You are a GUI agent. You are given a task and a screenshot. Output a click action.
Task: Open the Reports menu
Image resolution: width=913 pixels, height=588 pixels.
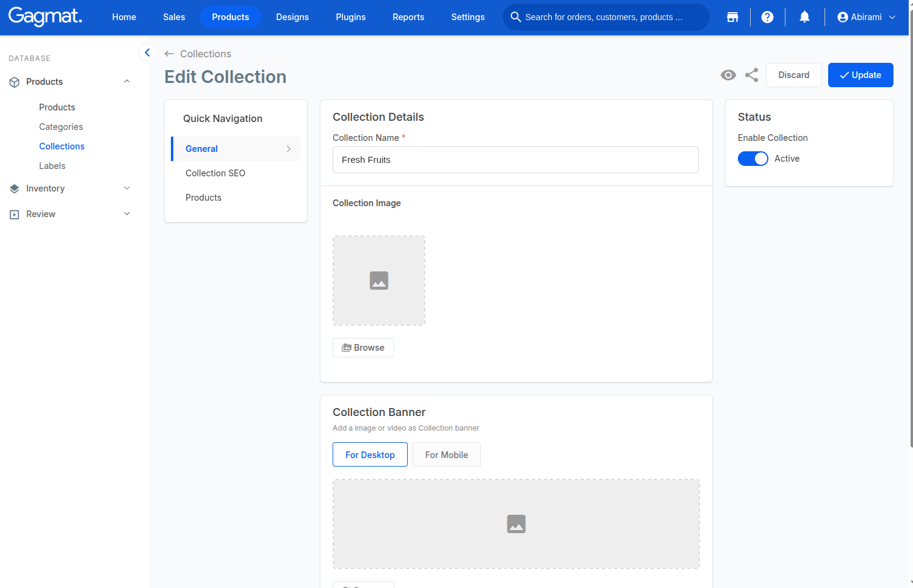(x=408, y=17)
